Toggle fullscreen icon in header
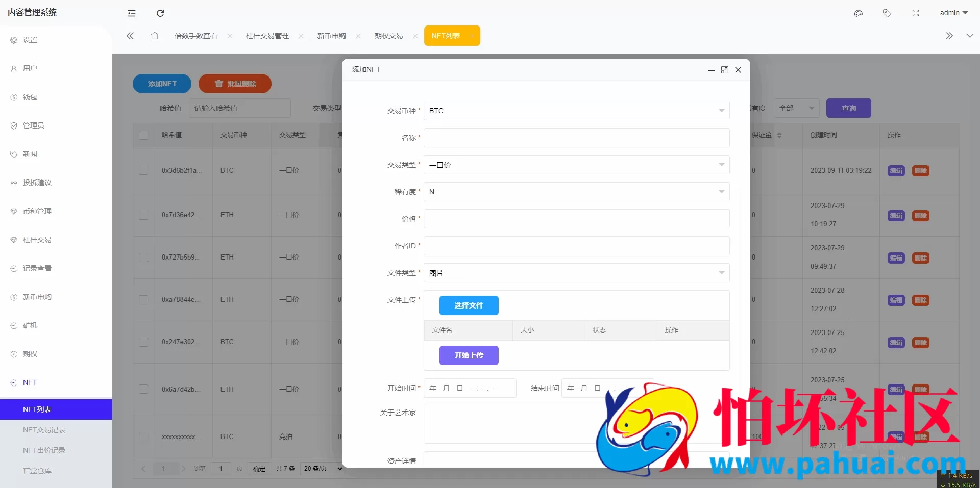 (x=916, y=13)
